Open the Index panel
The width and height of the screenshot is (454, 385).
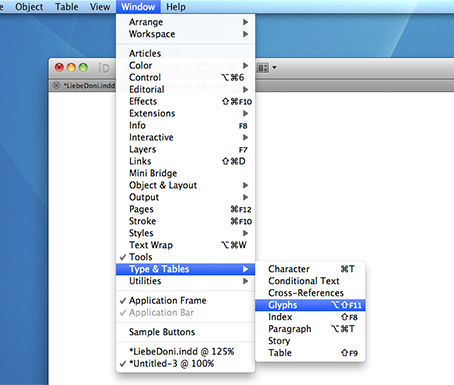click(x=310, y=317)
